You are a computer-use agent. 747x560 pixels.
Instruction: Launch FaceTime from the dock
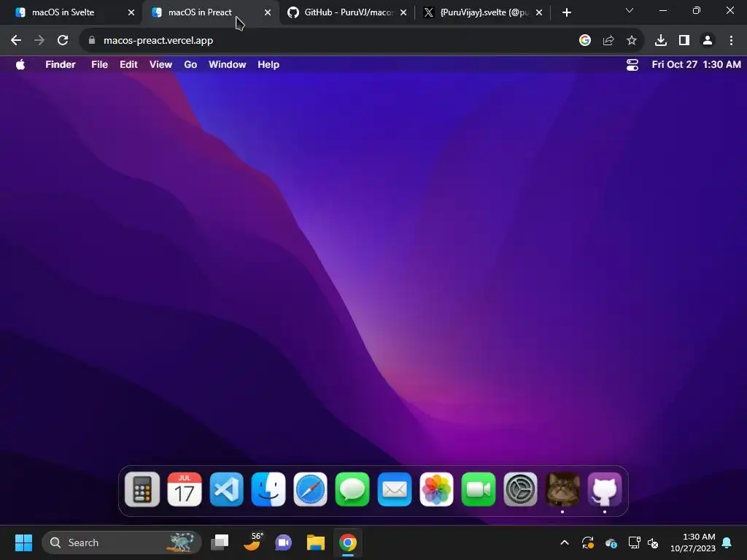tap(479, 489)
